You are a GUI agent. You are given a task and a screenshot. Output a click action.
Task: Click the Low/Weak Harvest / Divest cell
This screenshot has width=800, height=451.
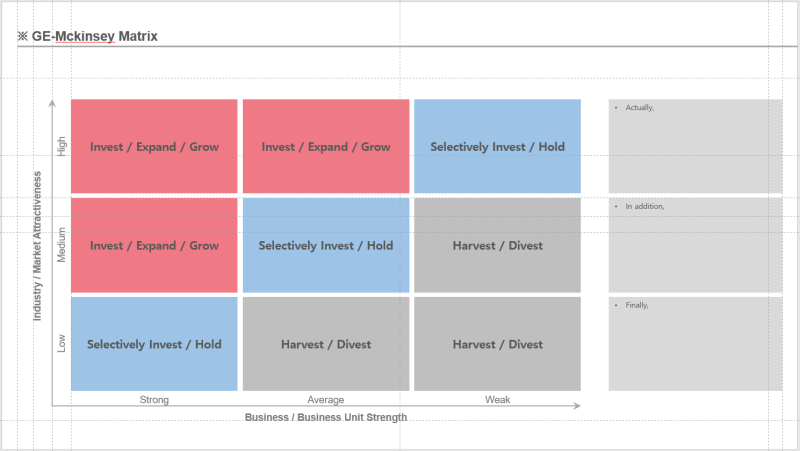pos(497,344)
